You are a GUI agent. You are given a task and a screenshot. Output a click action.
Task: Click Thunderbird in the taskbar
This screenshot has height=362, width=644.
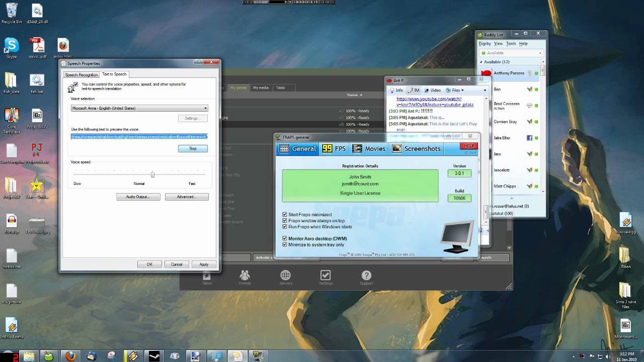92,355
